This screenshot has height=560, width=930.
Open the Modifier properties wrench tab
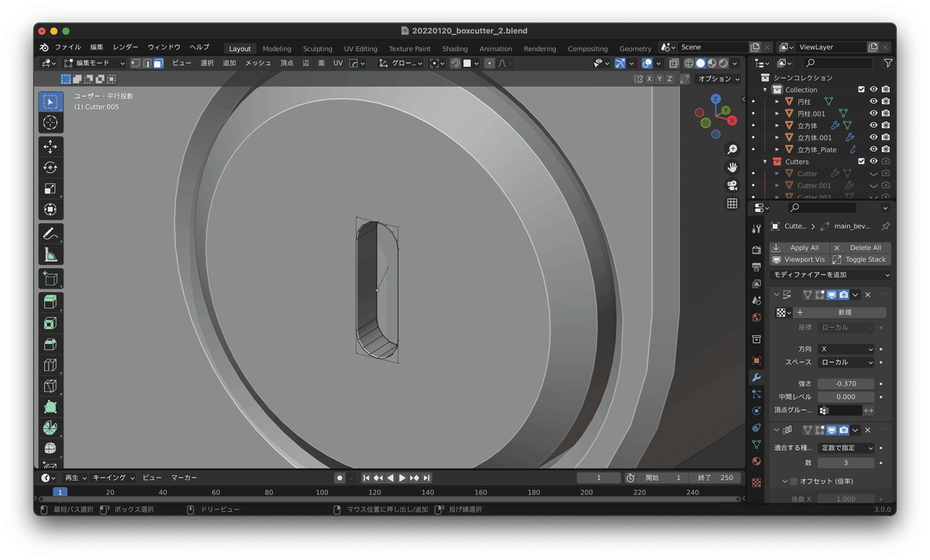pyautogui.click(x=756, y=377)
